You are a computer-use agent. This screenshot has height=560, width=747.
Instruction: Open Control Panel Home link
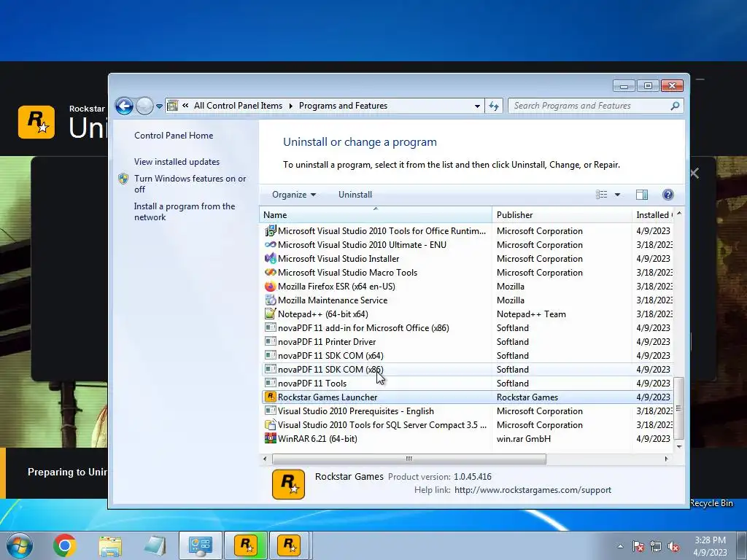point(174,135)
